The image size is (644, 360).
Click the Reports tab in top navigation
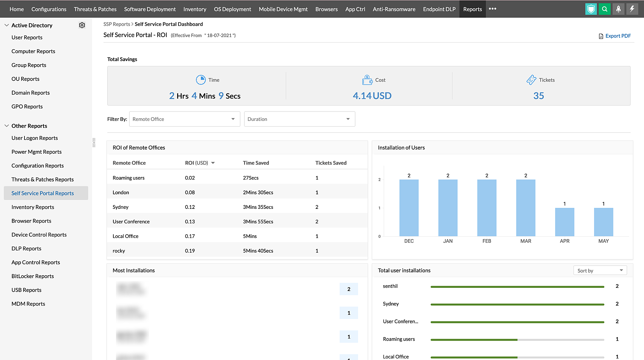tap(472, 9)
